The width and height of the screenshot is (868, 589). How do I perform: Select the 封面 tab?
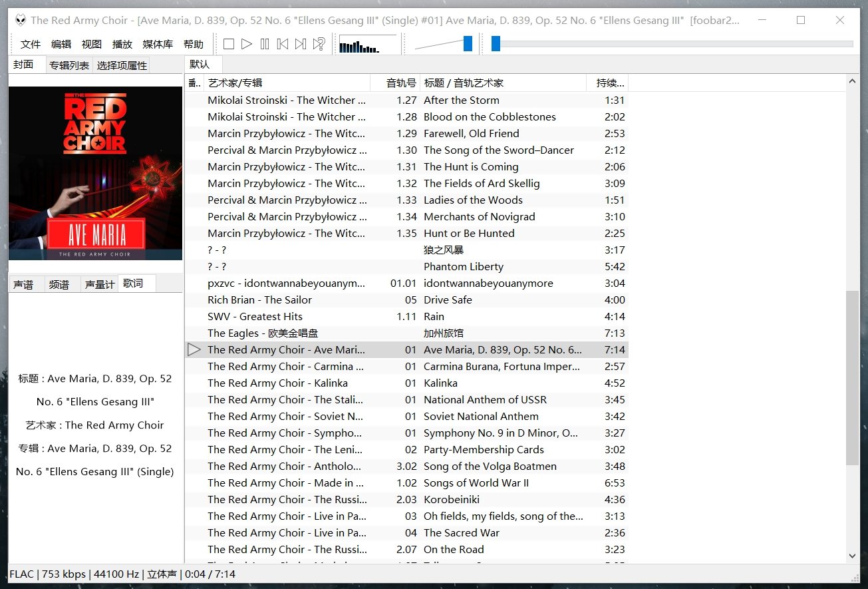pos(27,65)
